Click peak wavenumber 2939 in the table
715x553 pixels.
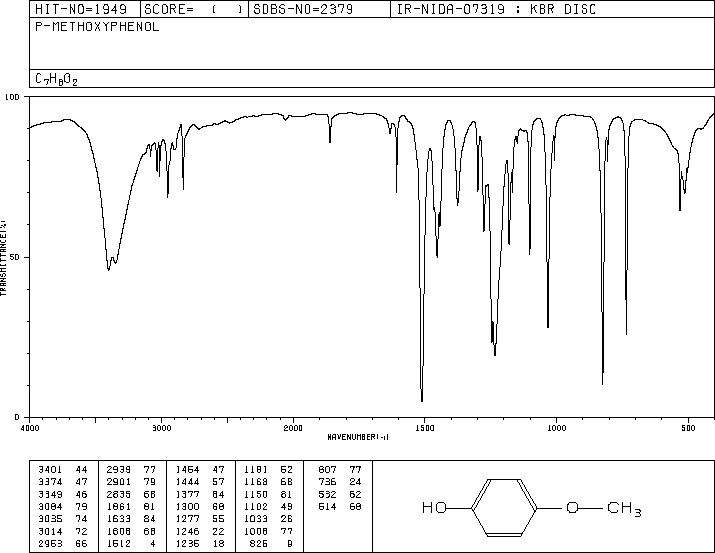point(119,470)
